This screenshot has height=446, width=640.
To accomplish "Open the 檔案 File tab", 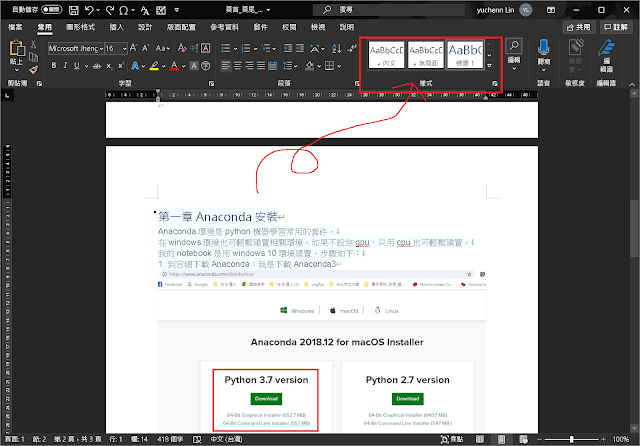I will [x=16, y=27].
